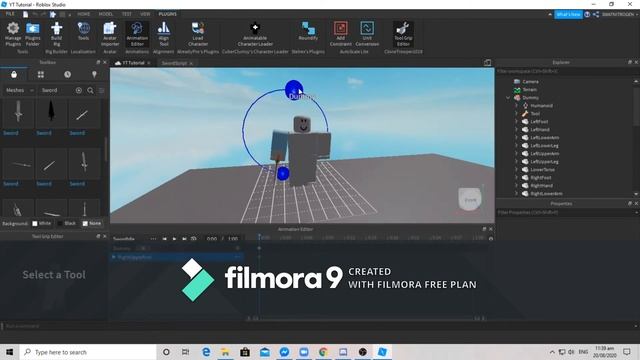Open the FILE menu
Screen dimensions: 640x360
(x=10, y=14)
